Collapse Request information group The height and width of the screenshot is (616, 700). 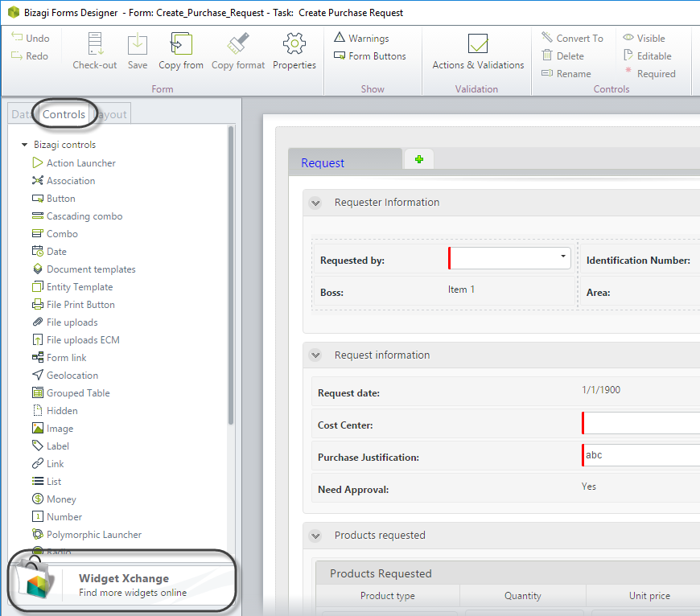(x=315, y=355)
